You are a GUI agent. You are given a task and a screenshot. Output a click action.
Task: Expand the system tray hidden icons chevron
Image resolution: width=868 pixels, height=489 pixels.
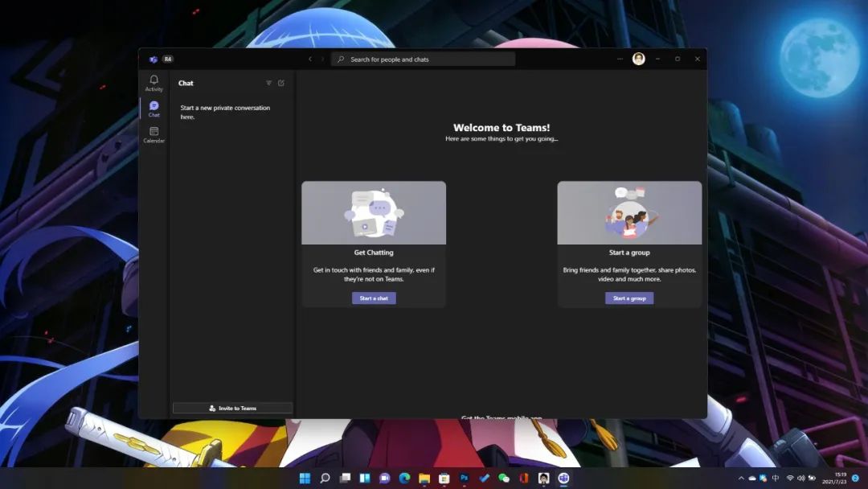point(741,478)
